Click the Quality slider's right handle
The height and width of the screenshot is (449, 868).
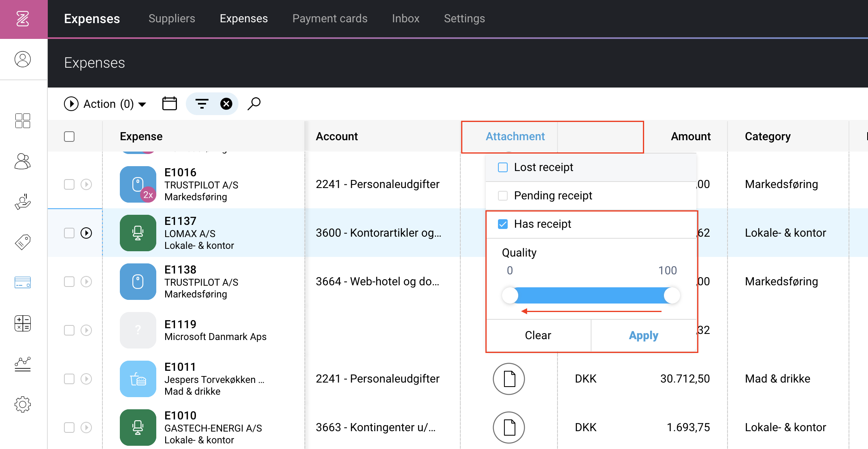coord(672,295)
